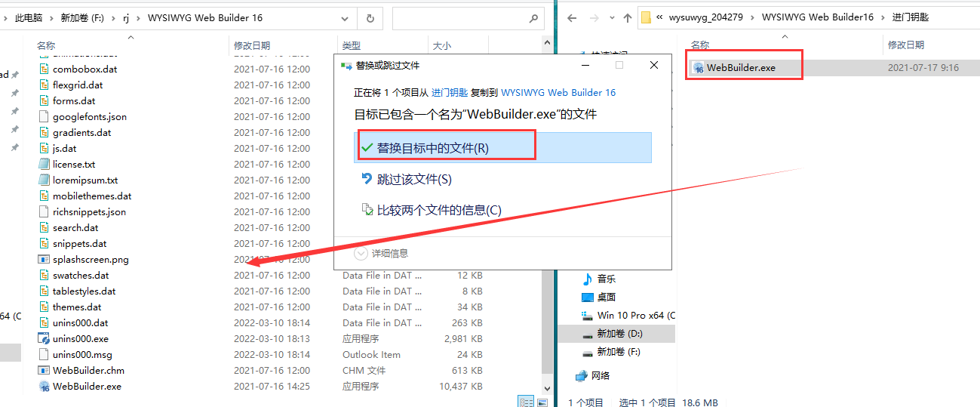Switch to large icons view in left window
This screenshot has height=407, width=980.
click(542, 402)
